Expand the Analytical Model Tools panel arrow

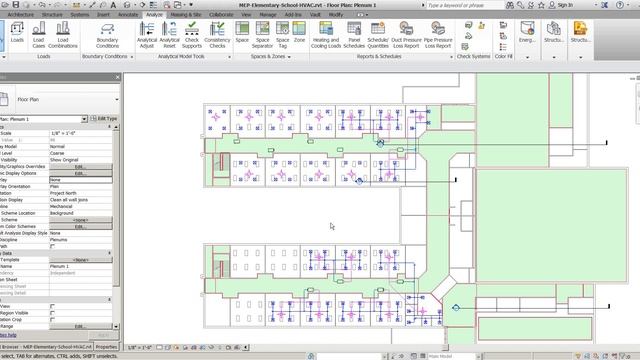pos(229,57)
